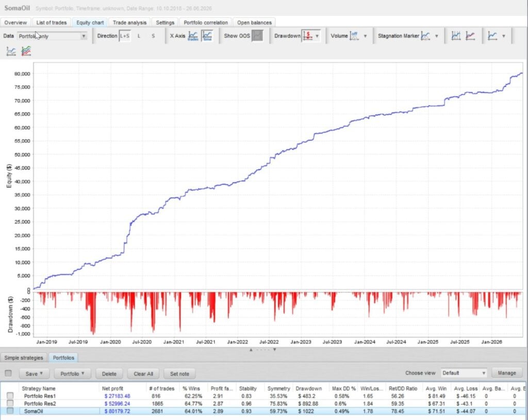Tick the select-all checkbox beside Save
Viewport: 528px width, 420px height.
(x=8, y=373)
